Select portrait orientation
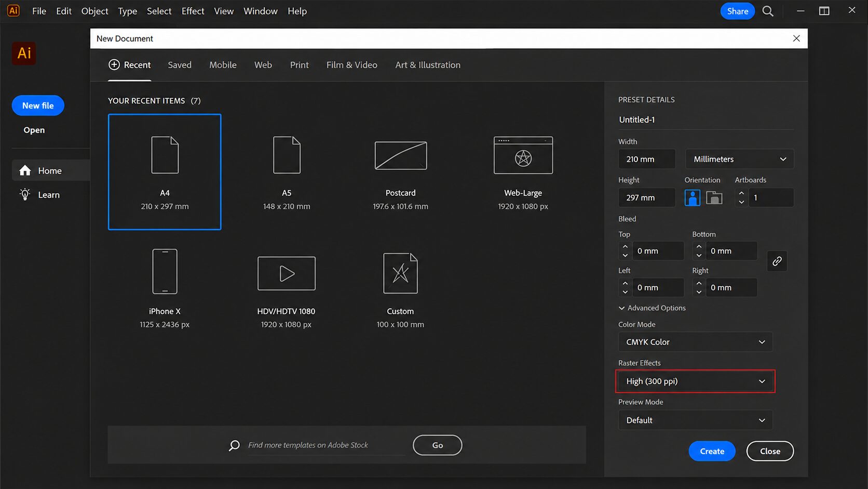This screenshot has width=868, height=489. click(x=692, y=197)
